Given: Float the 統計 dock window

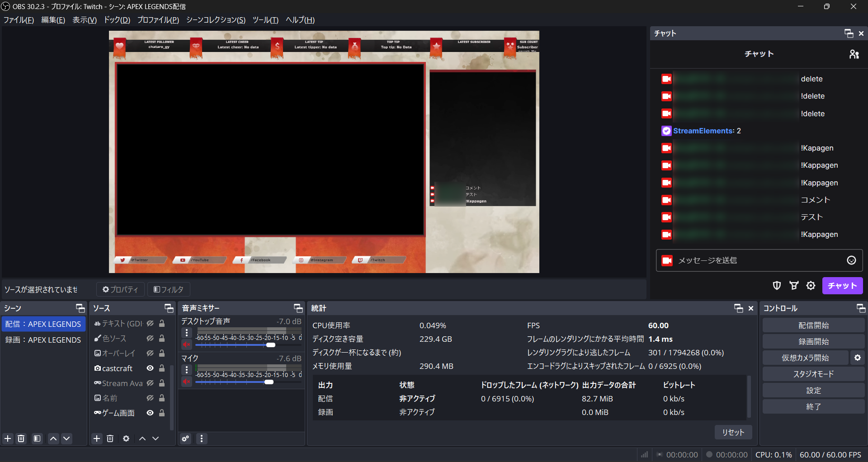Looking at the screenshot, I should pos(739,308).
